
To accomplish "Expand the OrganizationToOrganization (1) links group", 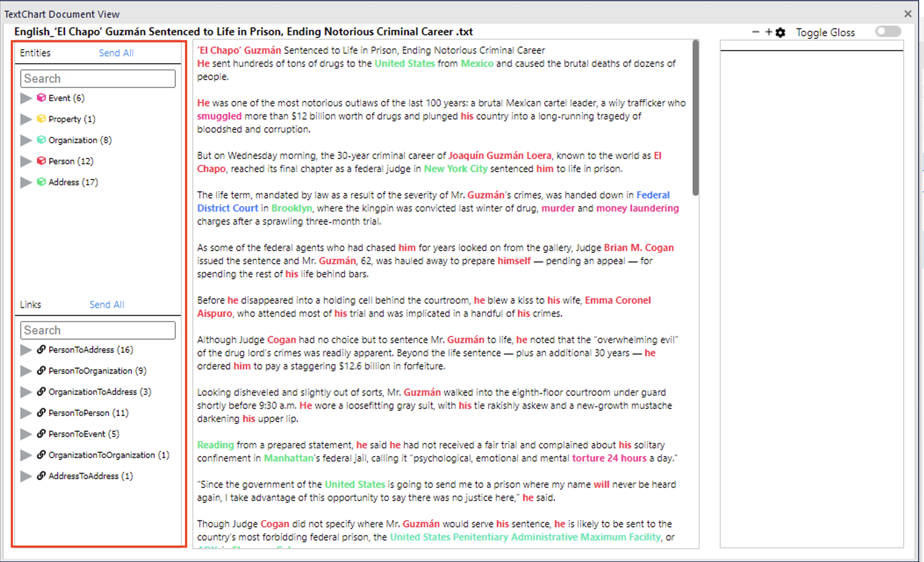I will pyautogui.click(x=25, y=455).
